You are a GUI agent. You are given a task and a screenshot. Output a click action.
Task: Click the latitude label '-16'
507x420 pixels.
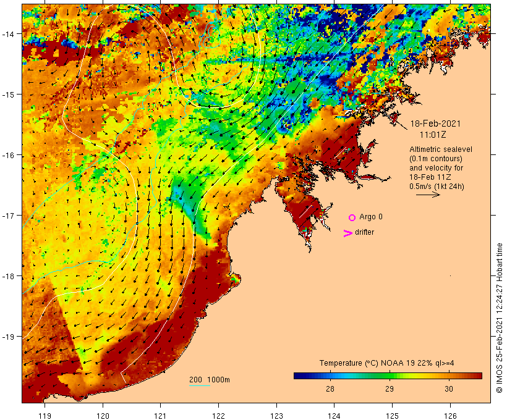pyautogui.click(x=7, y=155)
